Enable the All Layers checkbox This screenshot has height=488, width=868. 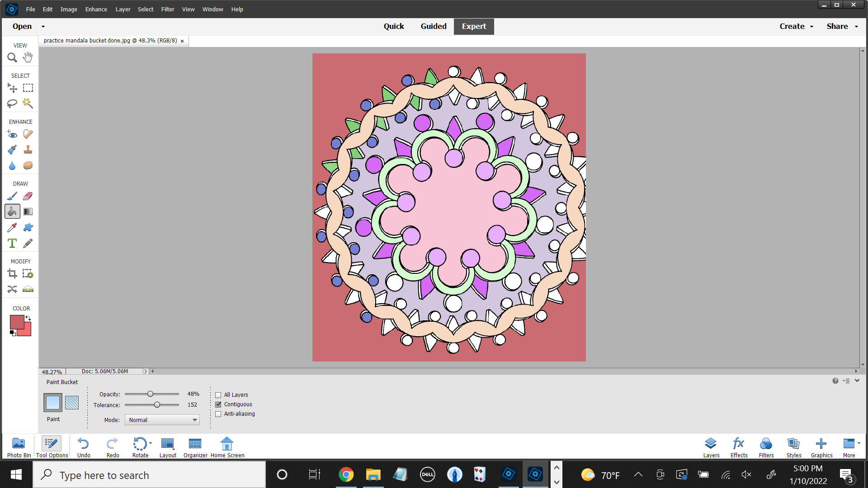(218, 395)
